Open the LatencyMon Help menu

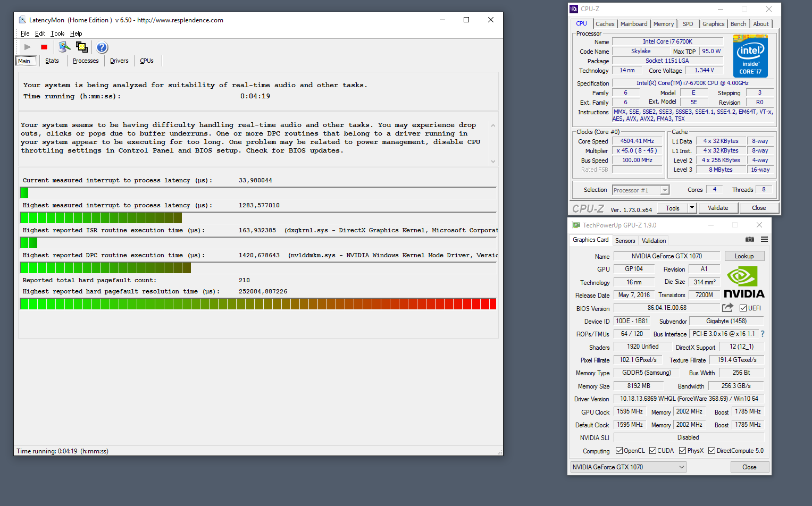pos(76,33)
